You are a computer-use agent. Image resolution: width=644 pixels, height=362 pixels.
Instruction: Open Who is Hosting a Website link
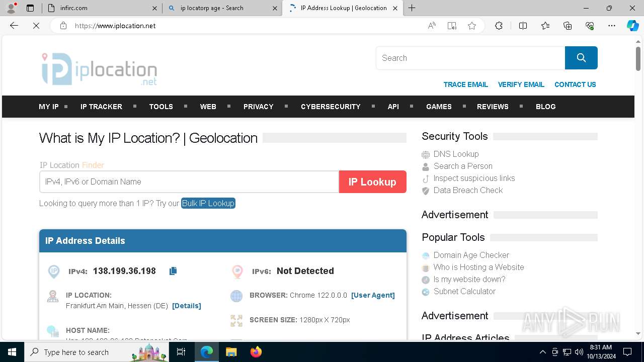[x=479, y=267]
